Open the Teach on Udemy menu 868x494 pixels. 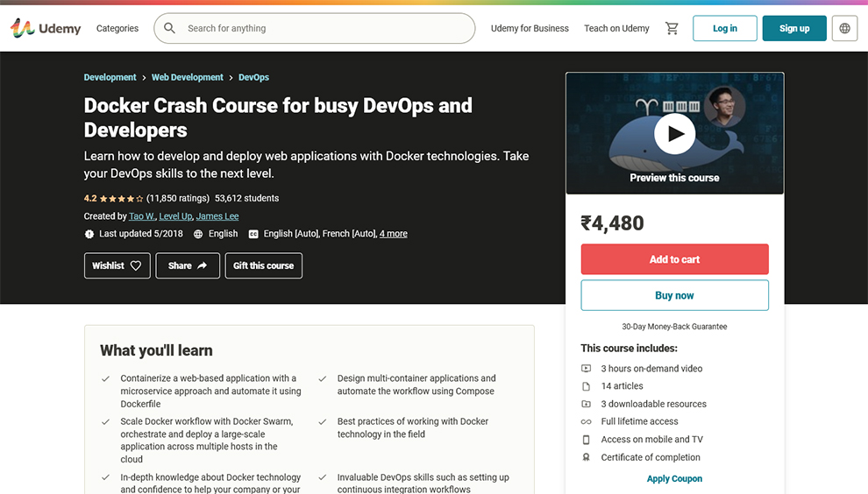(x=616, y=28)
